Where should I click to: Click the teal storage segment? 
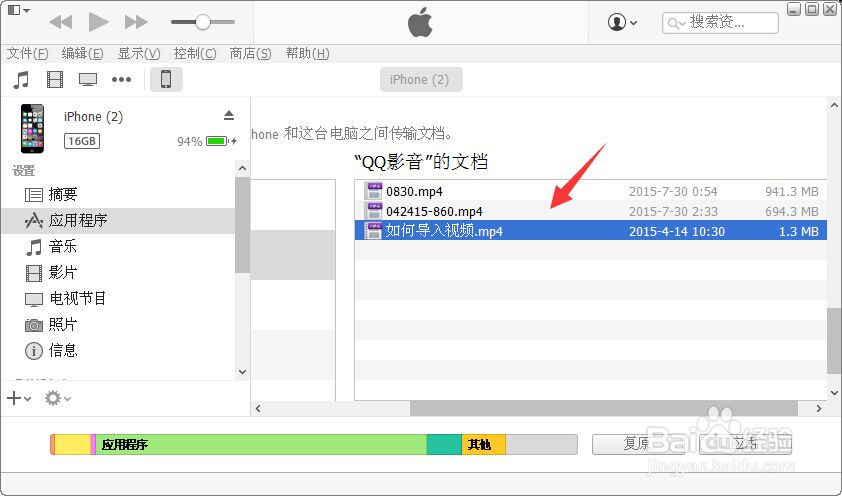(444, 444)
